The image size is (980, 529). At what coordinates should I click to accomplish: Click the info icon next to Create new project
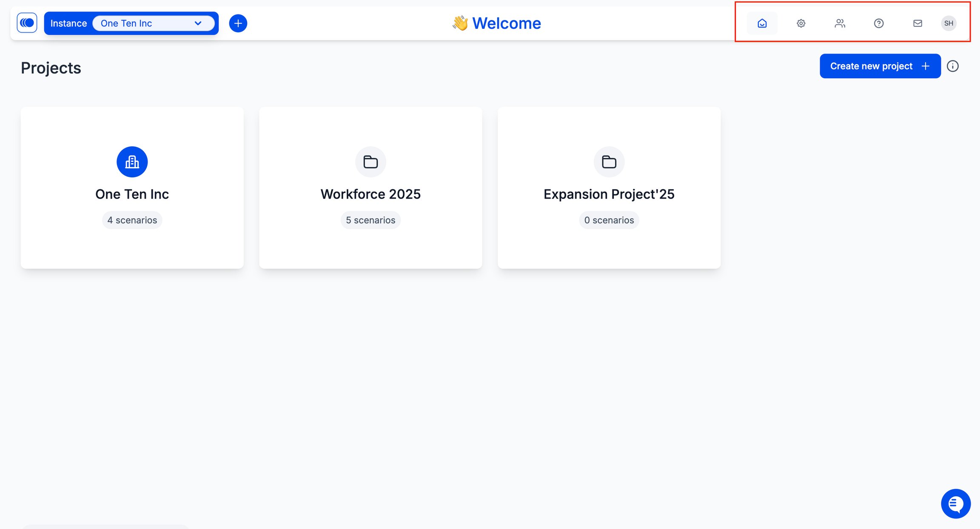pyautogui.click(x=953, y=66)
